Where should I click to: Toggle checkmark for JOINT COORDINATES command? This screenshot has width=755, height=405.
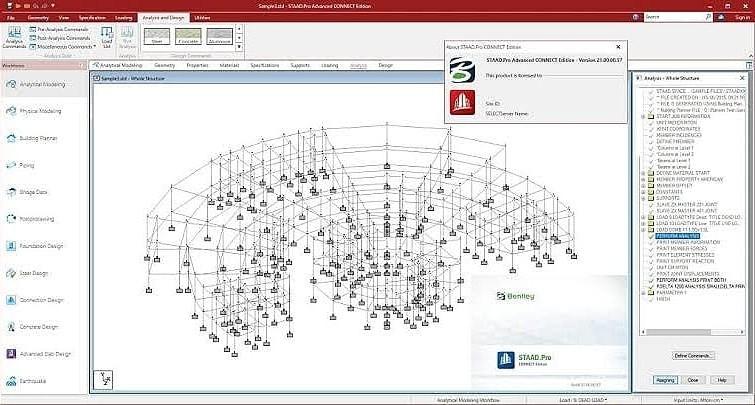[651, 129]
